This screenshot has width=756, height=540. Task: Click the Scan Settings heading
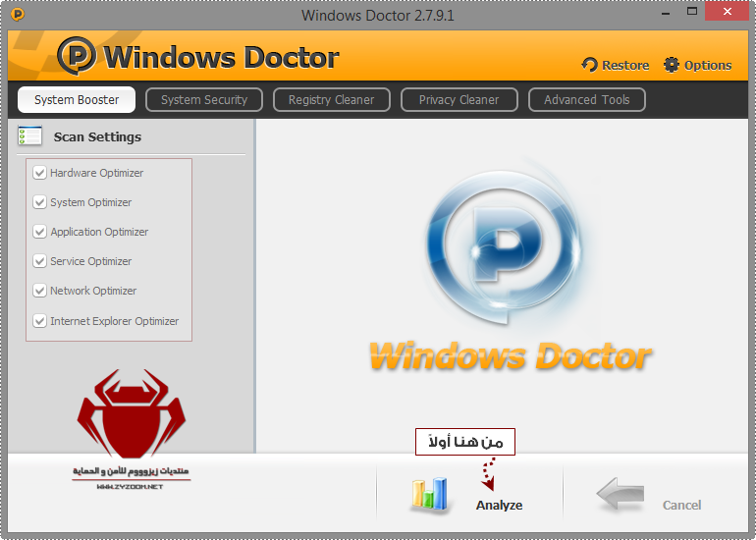97,136
